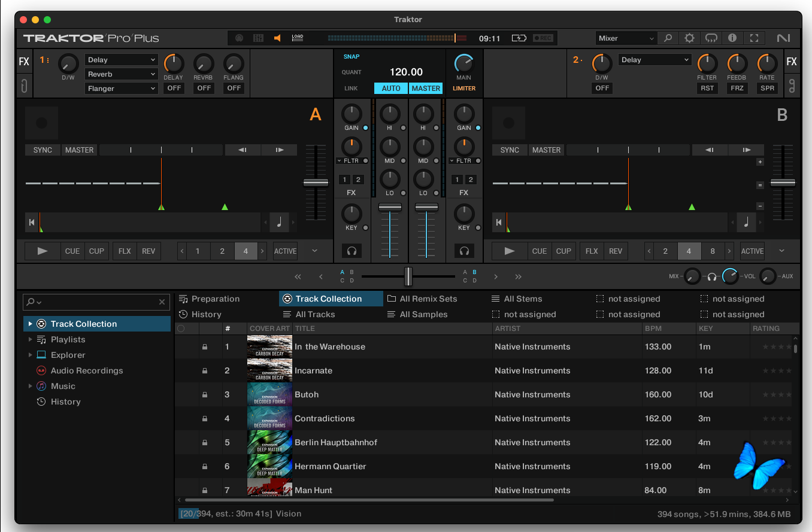Click Deck B quantize note icon

pos(746,223)
